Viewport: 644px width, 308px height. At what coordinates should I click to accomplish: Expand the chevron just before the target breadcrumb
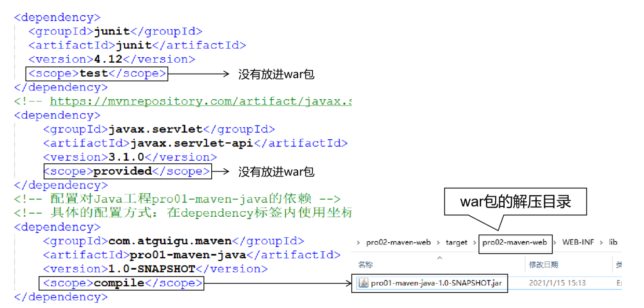439,242
